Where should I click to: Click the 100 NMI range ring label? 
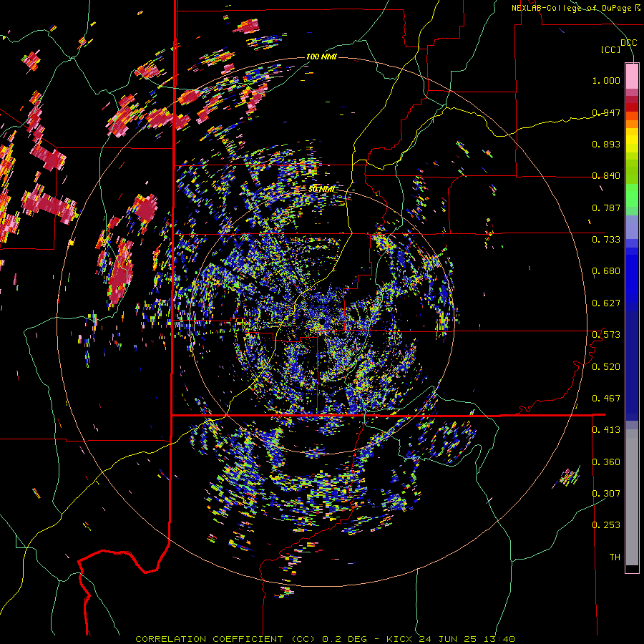point(321,57)
